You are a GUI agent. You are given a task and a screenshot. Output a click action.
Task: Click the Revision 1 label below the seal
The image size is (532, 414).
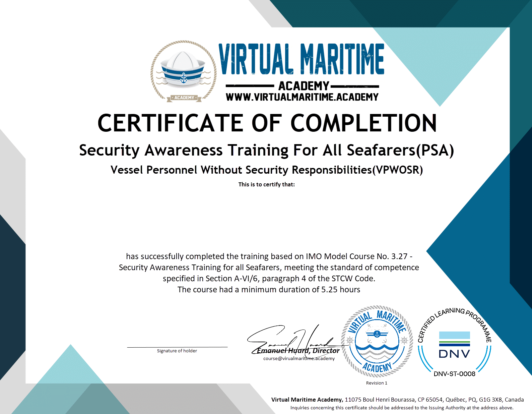tap(377, 383)
